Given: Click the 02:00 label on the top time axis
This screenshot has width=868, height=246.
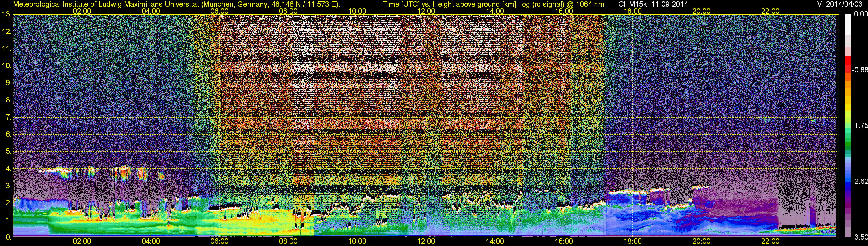Looking at the screenshot, I should 82,11.
